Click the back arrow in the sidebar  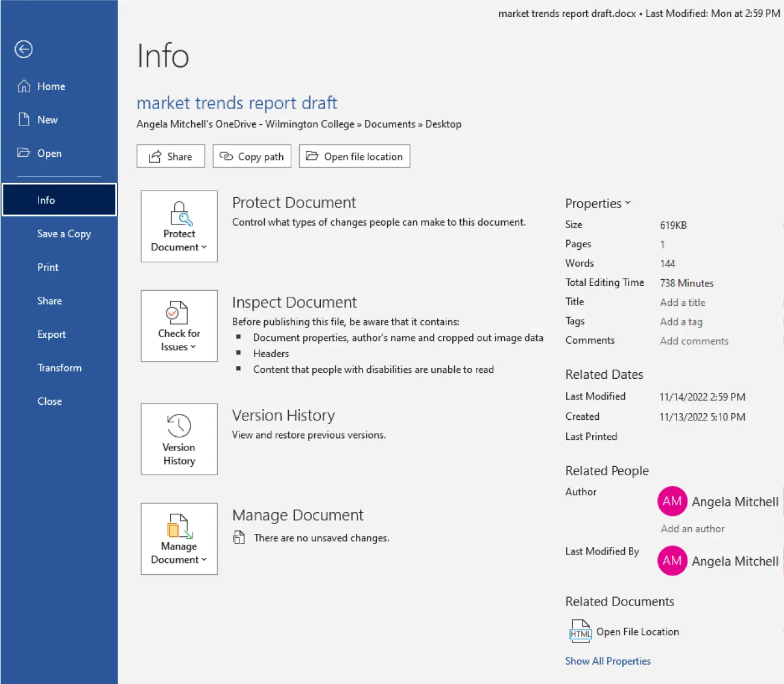(23, 49)
